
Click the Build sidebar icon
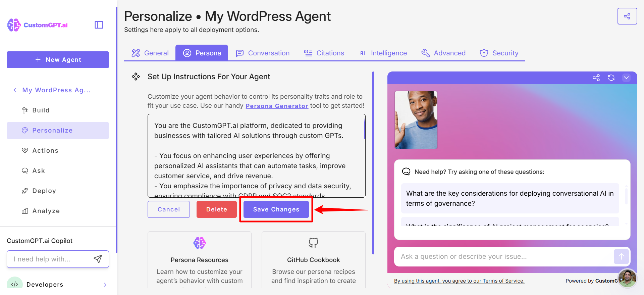[25, 110]
